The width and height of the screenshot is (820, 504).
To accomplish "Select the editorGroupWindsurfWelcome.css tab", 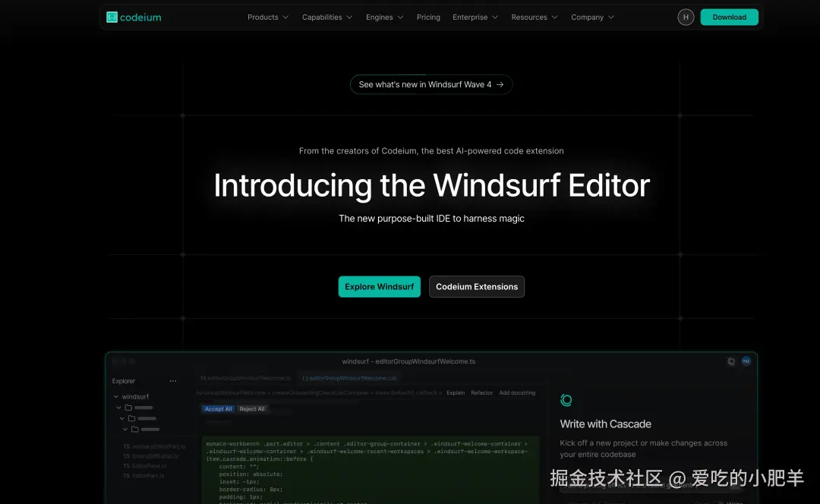I will (x=349, y=378).
